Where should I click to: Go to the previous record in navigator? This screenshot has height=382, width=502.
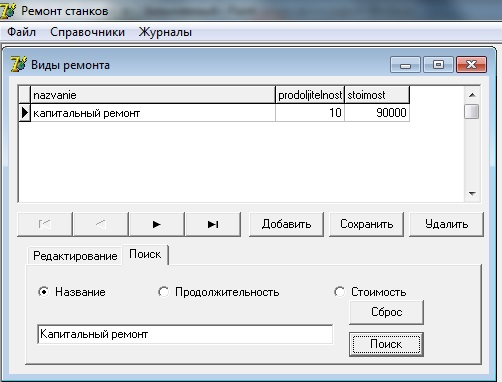coord(101,224)
